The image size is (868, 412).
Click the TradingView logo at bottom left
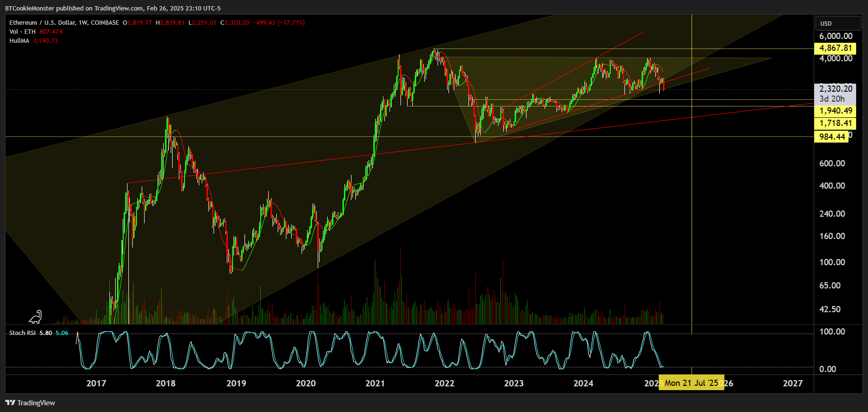[x=30, y=402]
